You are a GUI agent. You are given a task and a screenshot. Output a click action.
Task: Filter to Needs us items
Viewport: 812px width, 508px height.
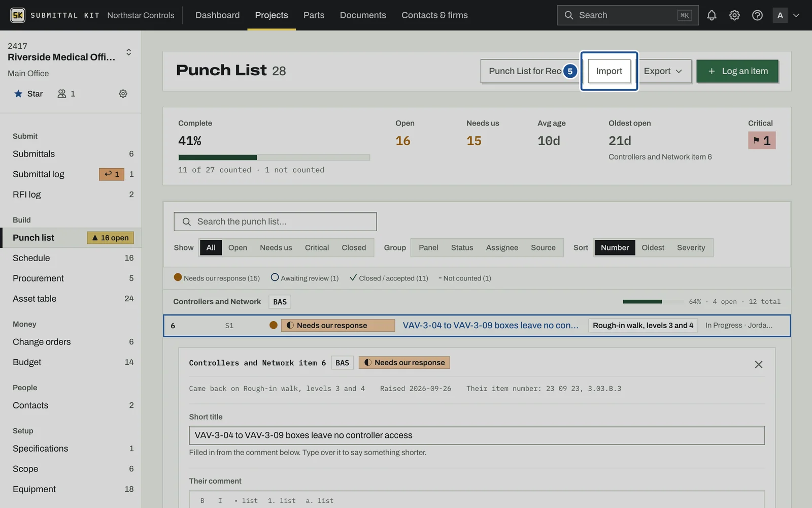[x=276, y=247]
